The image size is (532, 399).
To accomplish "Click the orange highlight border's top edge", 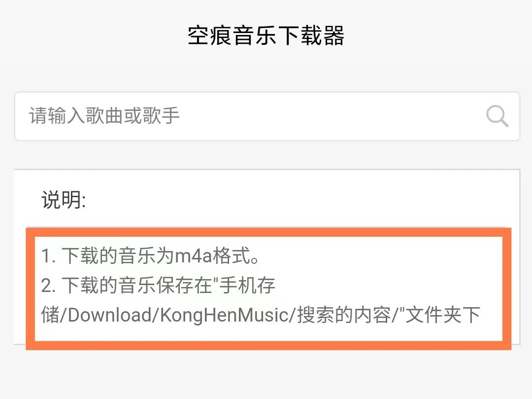I will pos(269,232).
